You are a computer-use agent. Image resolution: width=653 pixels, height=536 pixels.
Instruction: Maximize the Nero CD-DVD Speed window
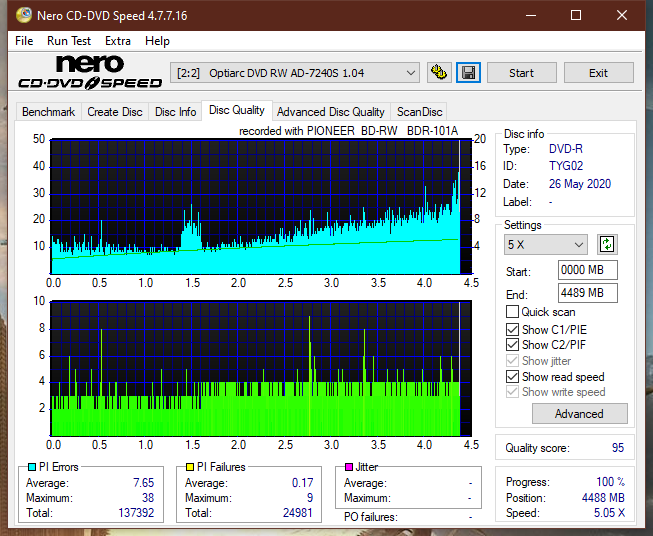[576, 15]
